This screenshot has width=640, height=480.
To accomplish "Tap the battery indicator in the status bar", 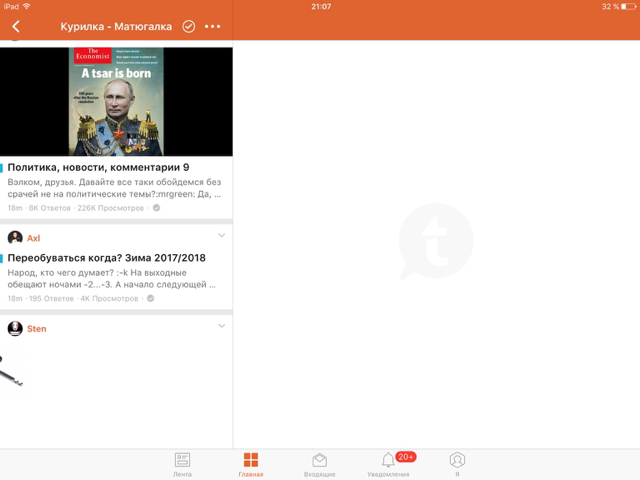I will click(629, 7).
